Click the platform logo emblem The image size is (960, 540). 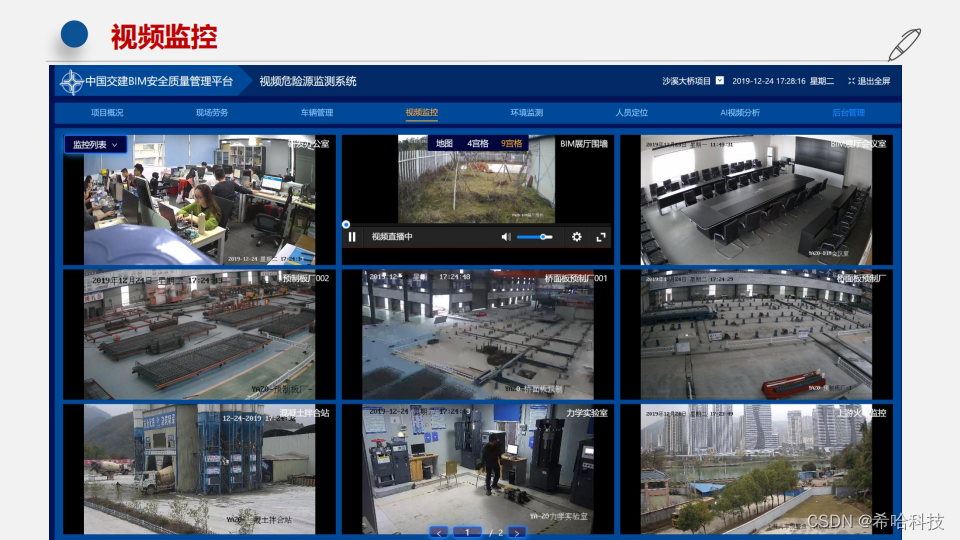click(72, 81)
